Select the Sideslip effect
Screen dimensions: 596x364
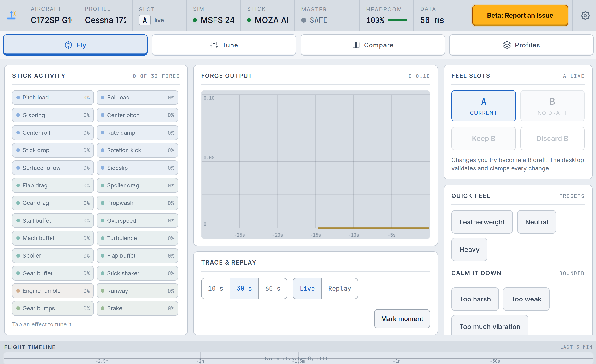point(137,168)
